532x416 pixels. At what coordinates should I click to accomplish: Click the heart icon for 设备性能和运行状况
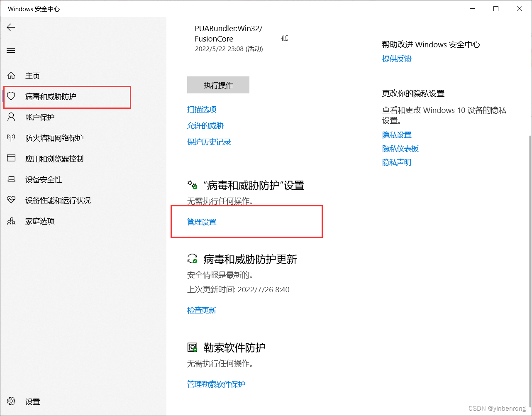[11, 200]
